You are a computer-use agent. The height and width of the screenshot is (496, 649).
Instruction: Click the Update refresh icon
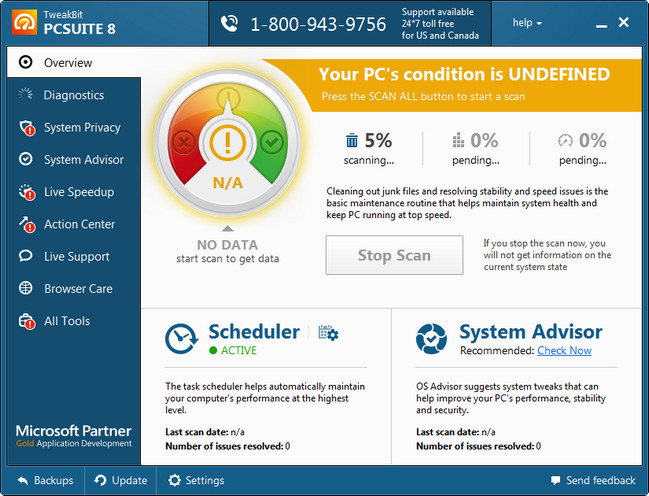[100, 480]
